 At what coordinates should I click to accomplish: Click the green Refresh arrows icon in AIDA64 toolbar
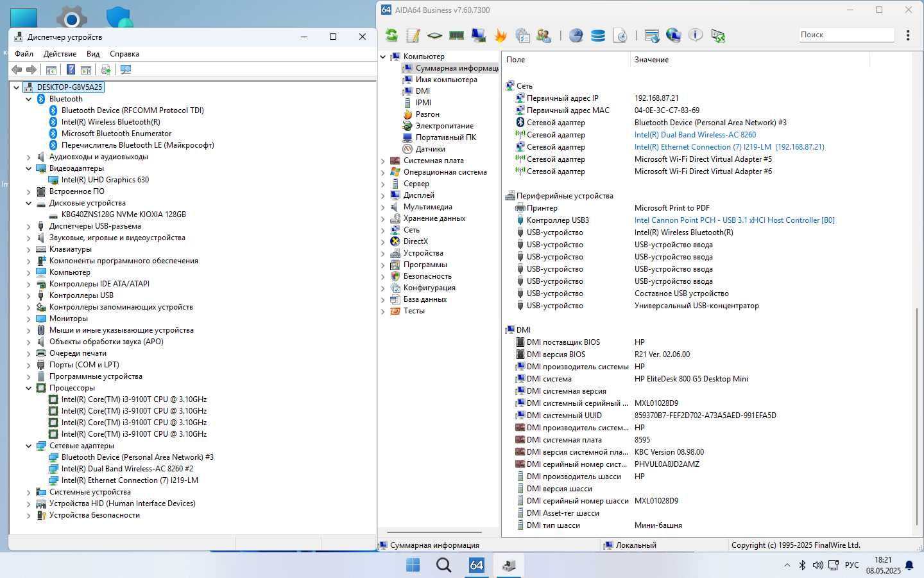(x=391, y=35)
